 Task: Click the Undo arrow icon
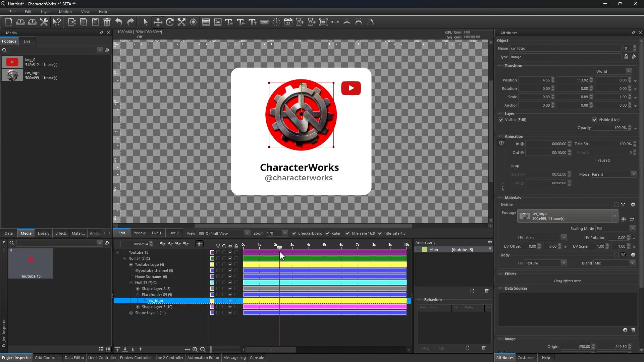119,22
